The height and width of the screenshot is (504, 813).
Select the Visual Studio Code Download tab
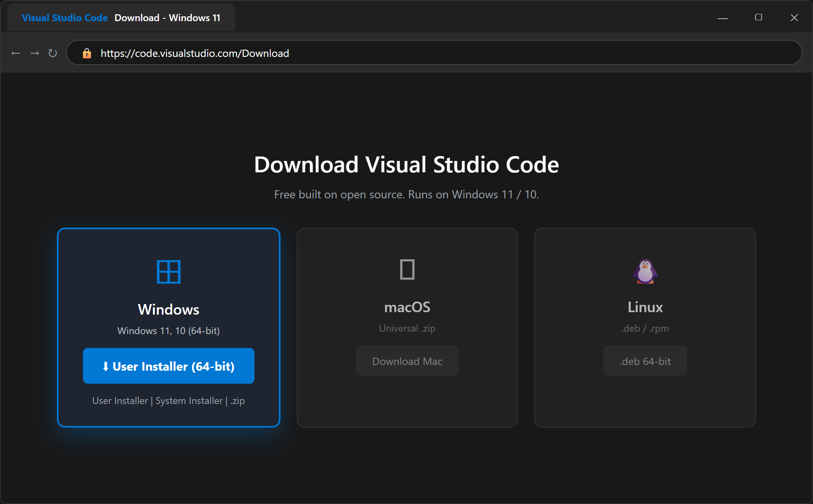(x=121, y=18)
